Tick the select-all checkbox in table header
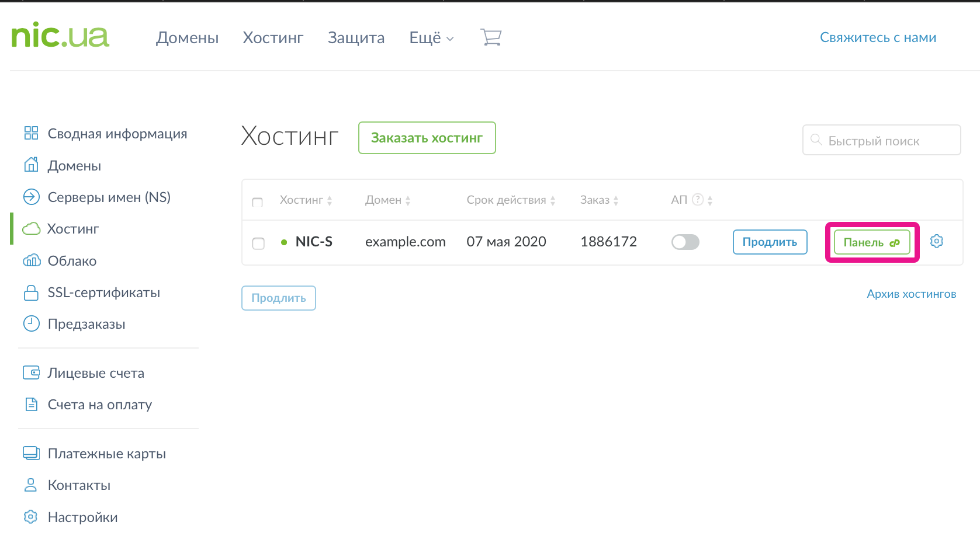The height and width of the screenshot is (536, 980). 257,202
